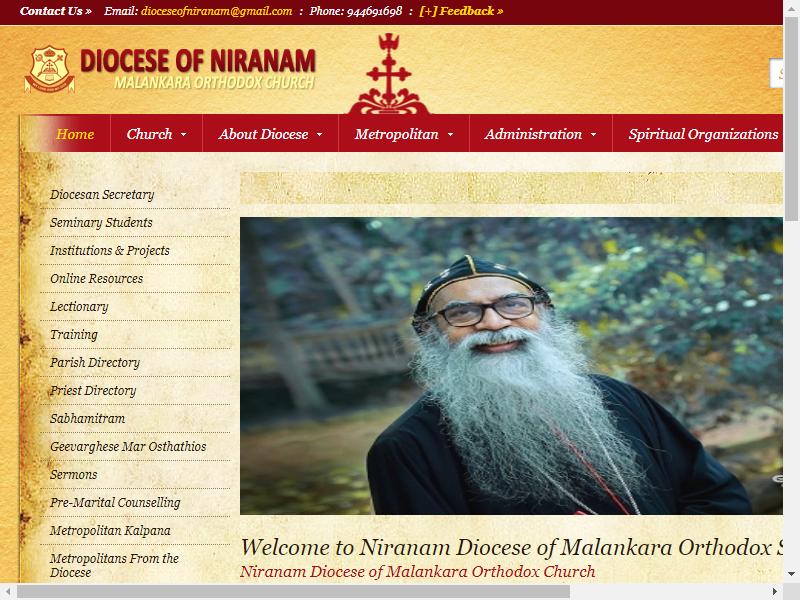Open Geevarghese Mar Osthathios page
The width and height of the screenshot is (800, 600).
coord(128,446)
